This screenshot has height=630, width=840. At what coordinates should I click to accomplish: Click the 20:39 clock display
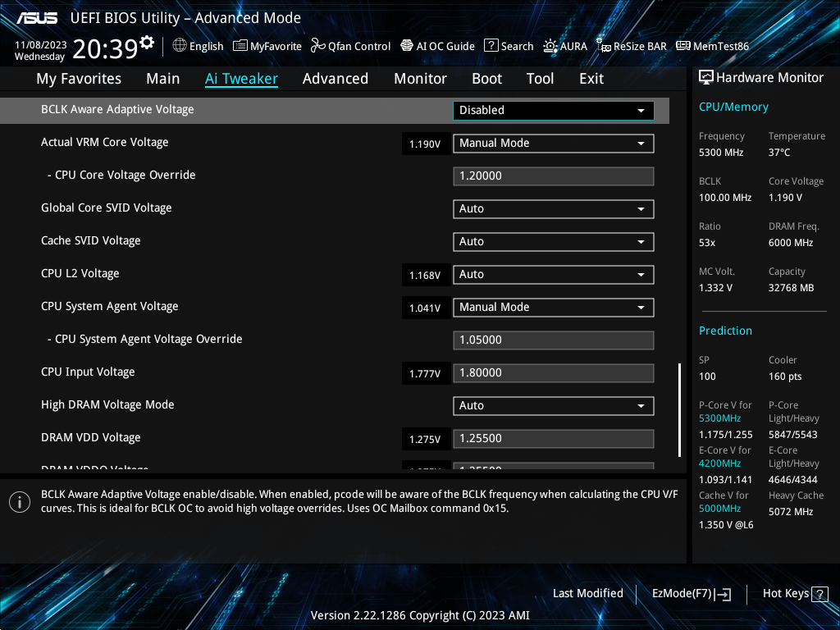105,48
